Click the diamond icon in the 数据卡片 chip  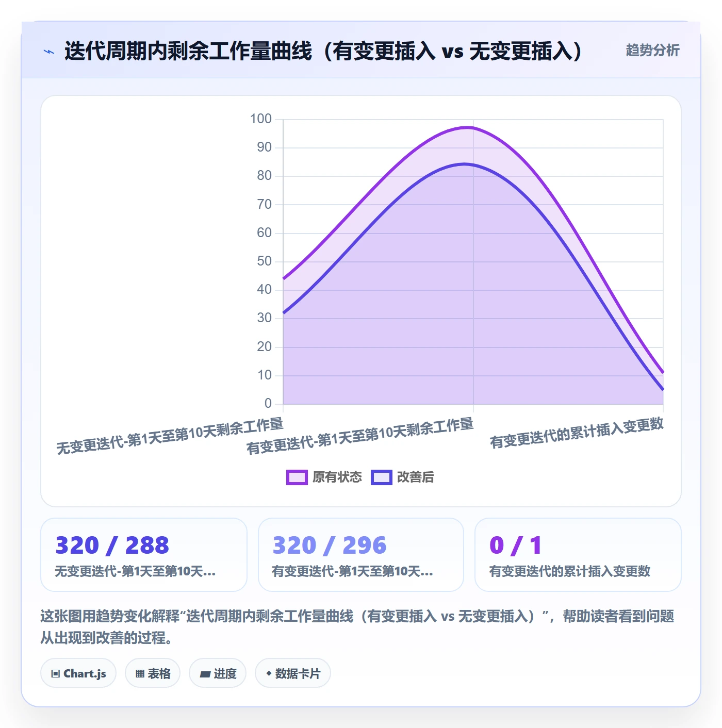click(269, 673)
